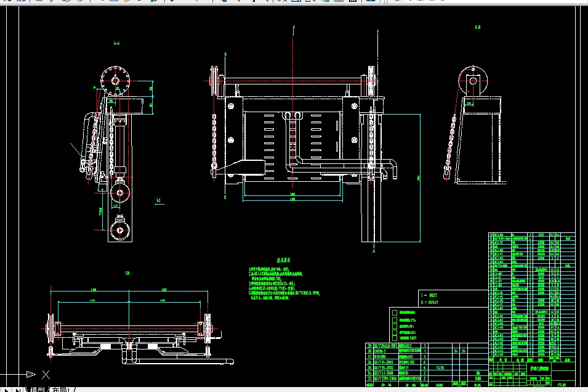Tick the drawn box on the FT line

pyautogui.click(x=395, y=320)
